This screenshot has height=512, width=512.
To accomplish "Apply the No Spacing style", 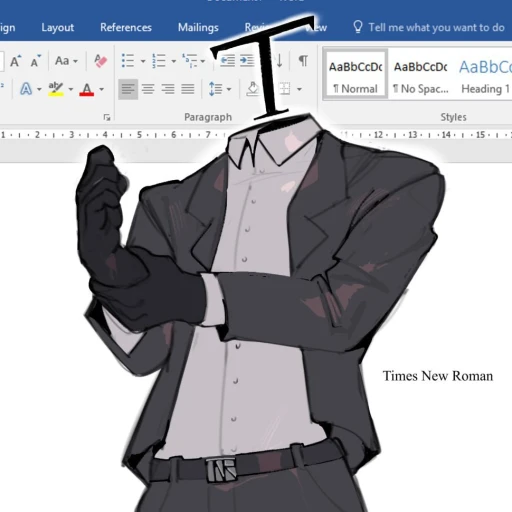I will pos(421,75).
